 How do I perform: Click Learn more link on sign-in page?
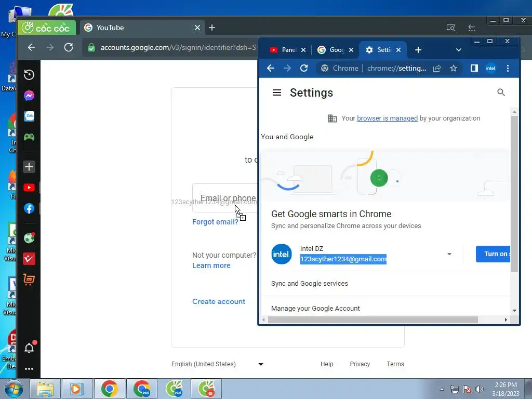211,265
